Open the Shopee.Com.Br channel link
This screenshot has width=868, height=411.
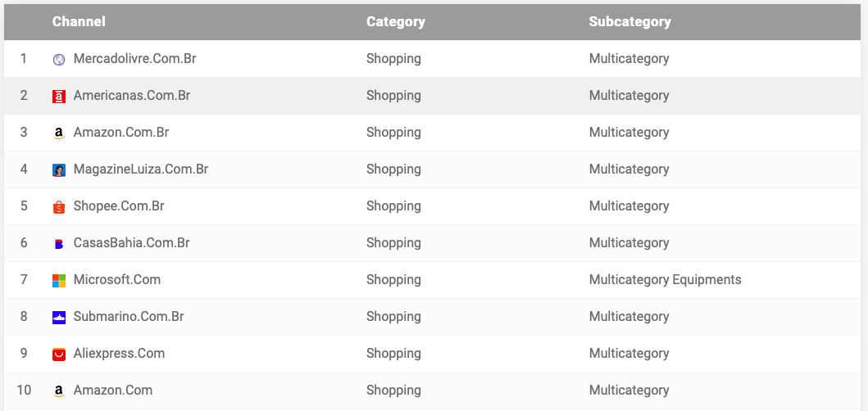[x=119, y=206]
